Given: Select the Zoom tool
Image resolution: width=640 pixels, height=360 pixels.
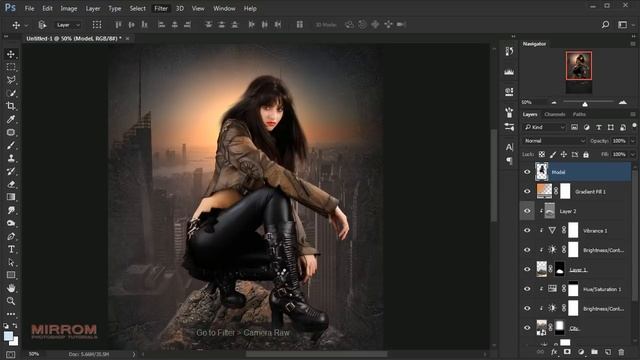Looking at the screenshot, I should 11,301.
